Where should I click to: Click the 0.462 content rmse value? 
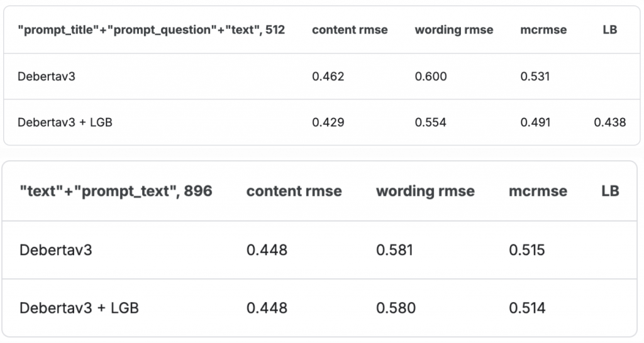(328, 77)
